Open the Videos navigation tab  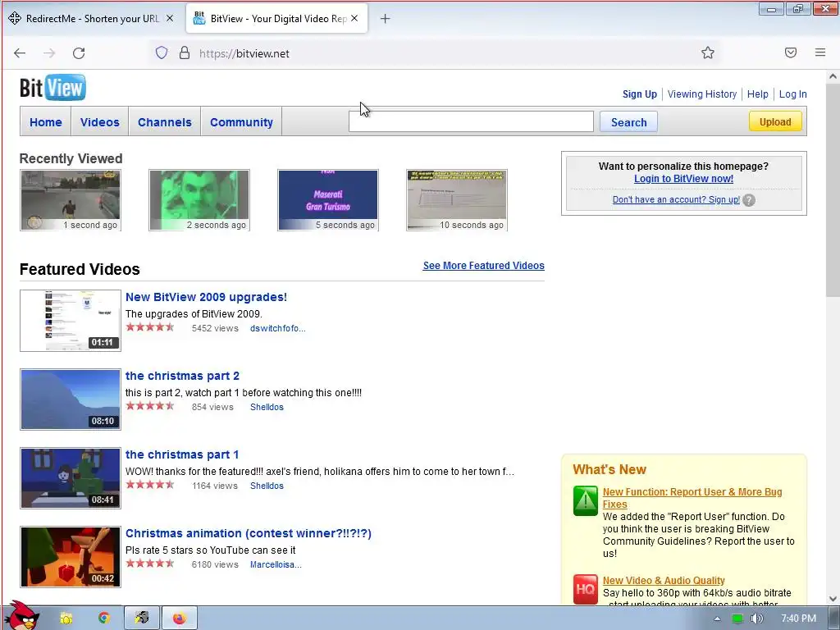click(99, 122)
